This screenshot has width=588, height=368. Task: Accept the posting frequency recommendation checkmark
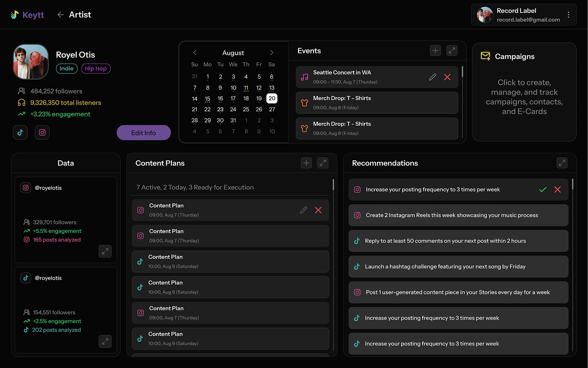tap(543, 190)
